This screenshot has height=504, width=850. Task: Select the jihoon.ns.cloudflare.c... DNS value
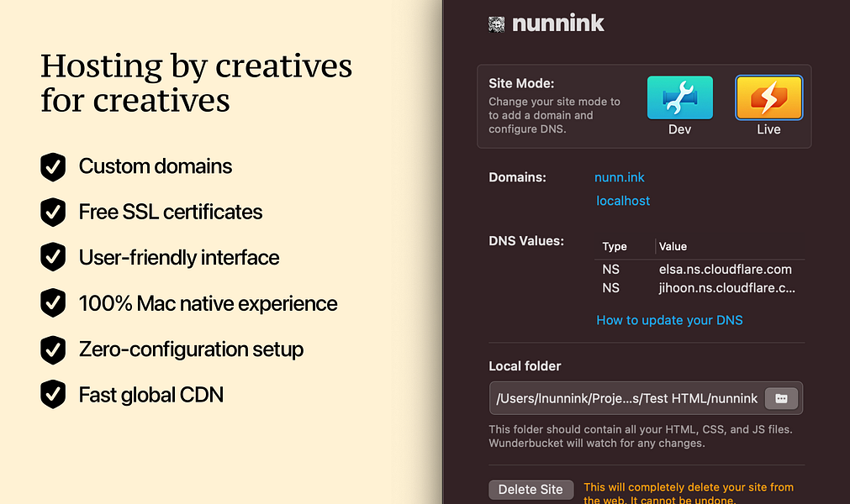727,287
